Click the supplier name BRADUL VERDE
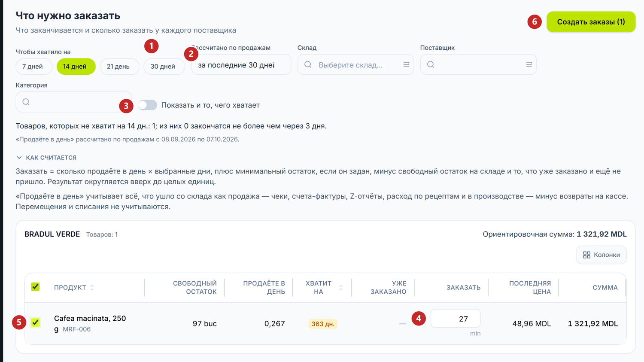Image resolution: width=644 pixels, height=362 pixels. click(52, 234)
